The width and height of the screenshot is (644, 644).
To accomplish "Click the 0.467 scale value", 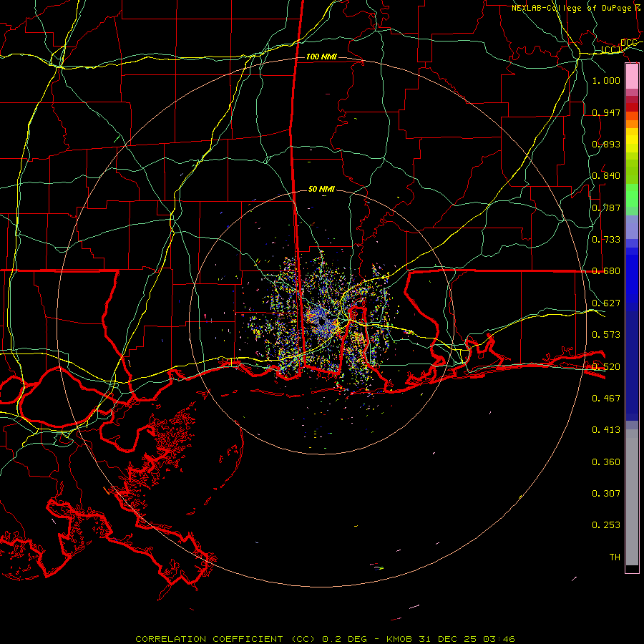I will tap(606, 398).
